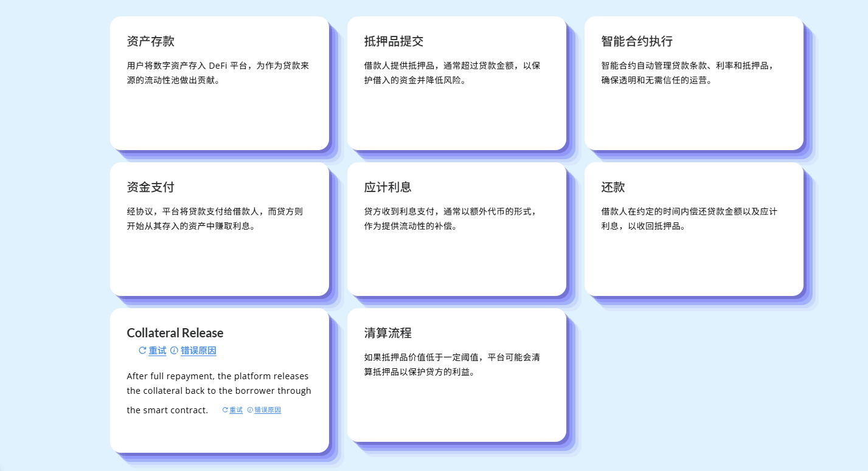This screenshot has width=868, height=471.
Task: Click the refresh icon below the Collateral Release heading
Action: click(142, 351)
